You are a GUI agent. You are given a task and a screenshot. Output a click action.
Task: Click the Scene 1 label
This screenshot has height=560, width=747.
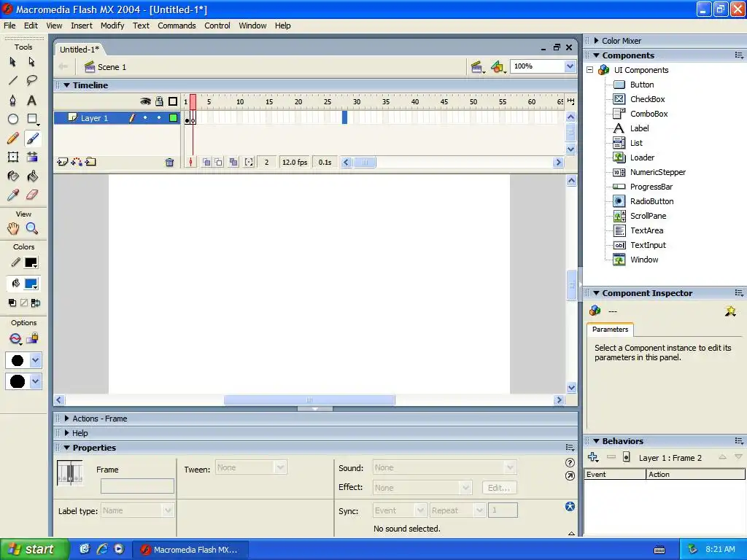pyautogui.click(x=112, y=67)
